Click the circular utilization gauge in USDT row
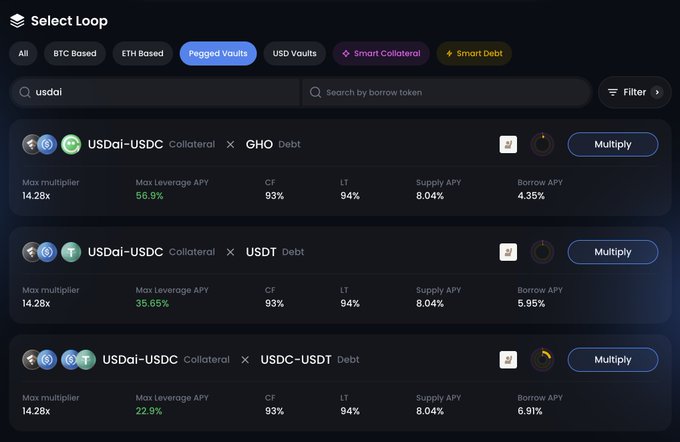Viewport: 680px width, 442px height. click(542, 252)
